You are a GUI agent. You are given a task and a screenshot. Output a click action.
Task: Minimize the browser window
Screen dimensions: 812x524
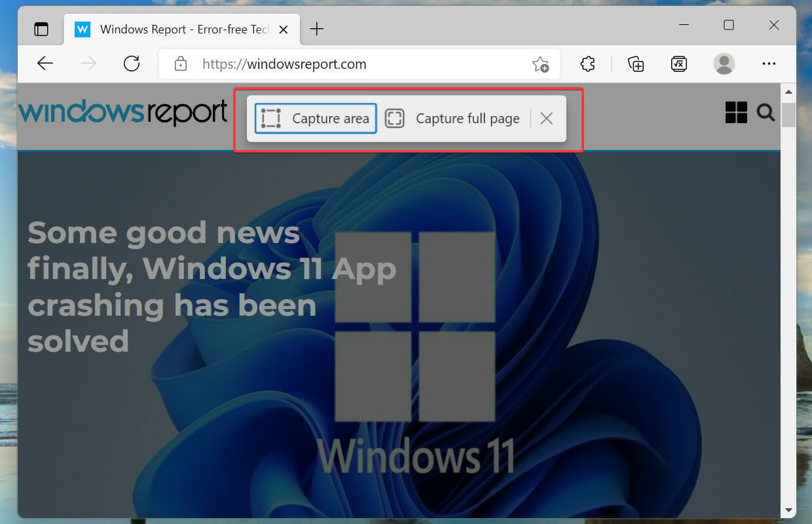pos(683,26)
